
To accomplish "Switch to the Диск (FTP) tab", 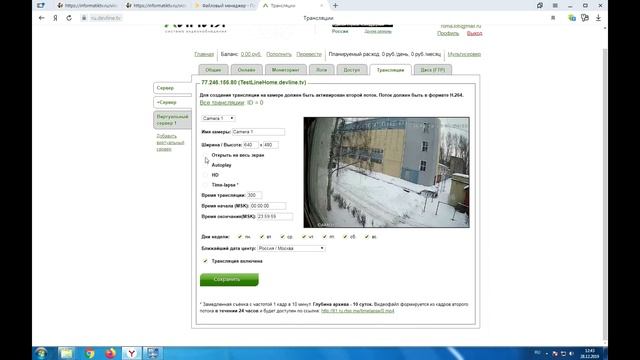I will (x=433, y=70).
